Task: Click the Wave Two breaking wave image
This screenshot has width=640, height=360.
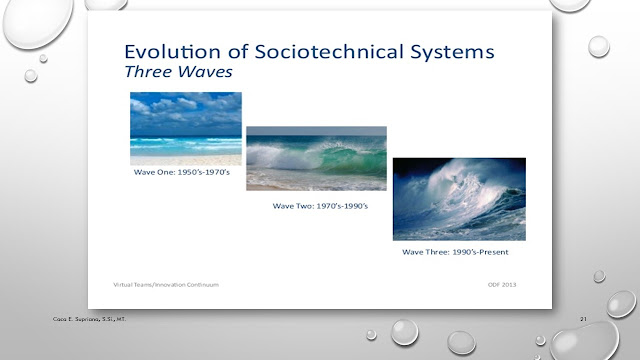Action: pos(316,158)
